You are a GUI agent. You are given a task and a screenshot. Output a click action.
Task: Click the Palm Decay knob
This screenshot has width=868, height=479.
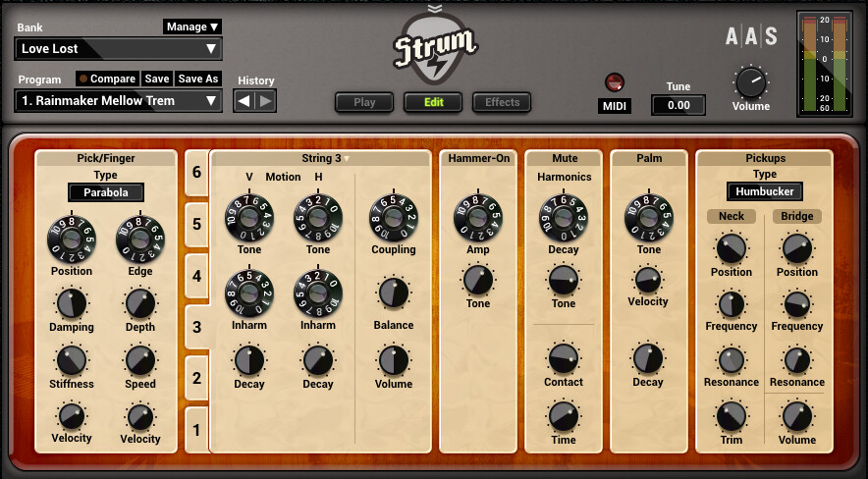coord(648,358)
